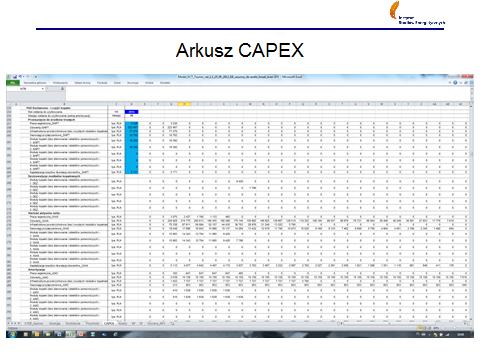The image size is (480, 360).
Task: Click the Undo icon in Quick Access toolbar
Action: tap(21, 77)
